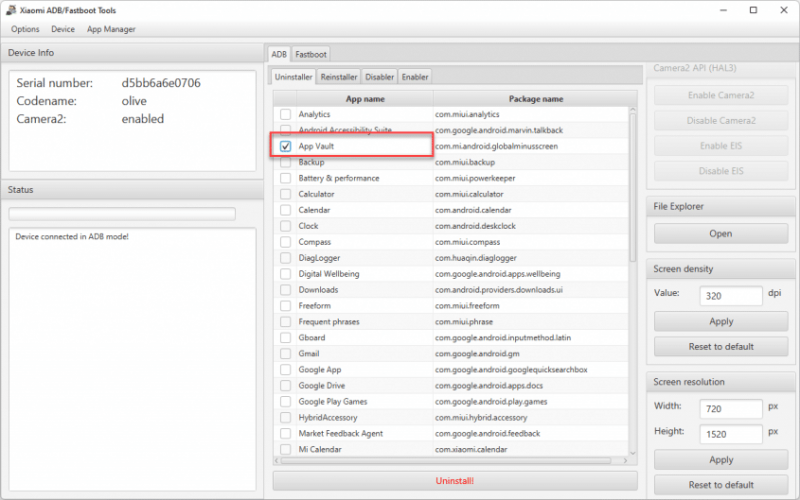Click package name com.google.android.gm
The height and width of the screenshot is (500, 800).
coord(477,354)
